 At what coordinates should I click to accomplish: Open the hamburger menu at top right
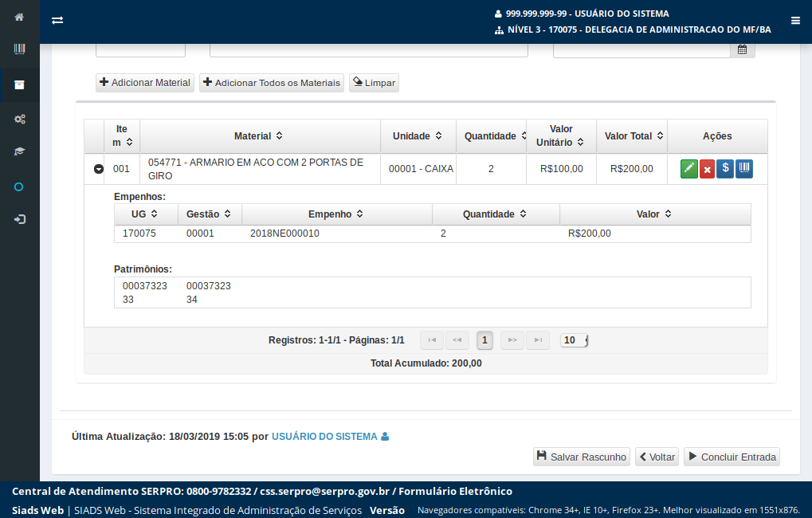click(795, 21)
